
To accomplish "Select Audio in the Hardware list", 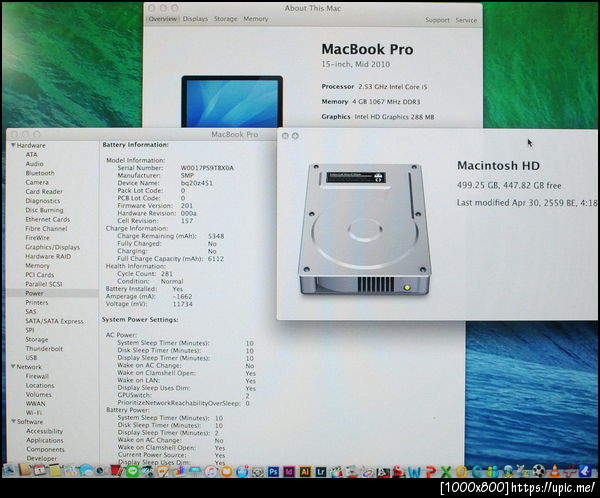I will pos(34,164).
